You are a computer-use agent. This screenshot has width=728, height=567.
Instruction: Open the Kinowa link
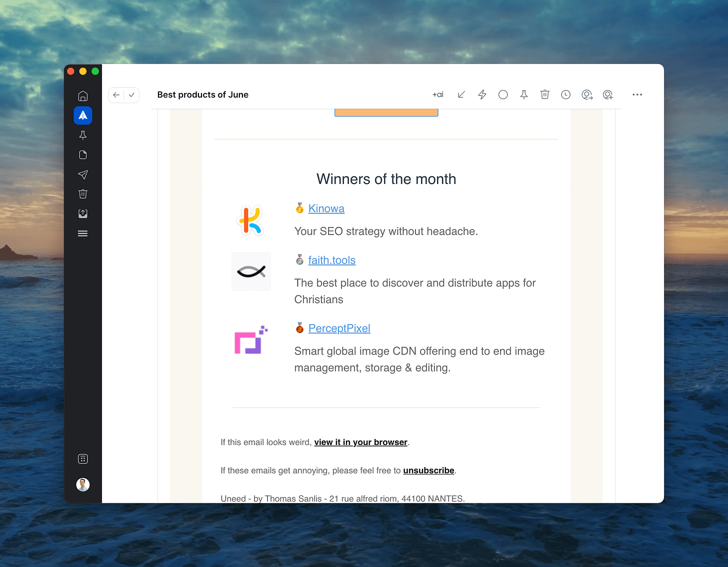(326, 208)
